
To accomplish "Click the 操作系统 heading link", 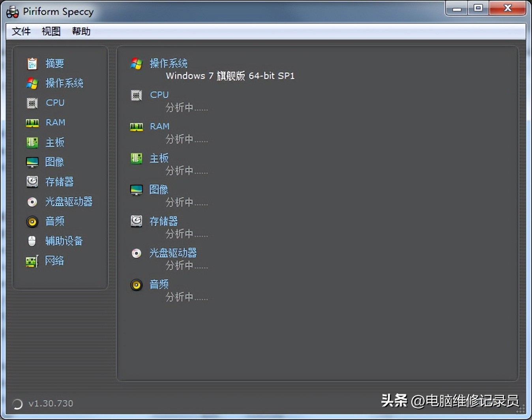I will [169, 64].
